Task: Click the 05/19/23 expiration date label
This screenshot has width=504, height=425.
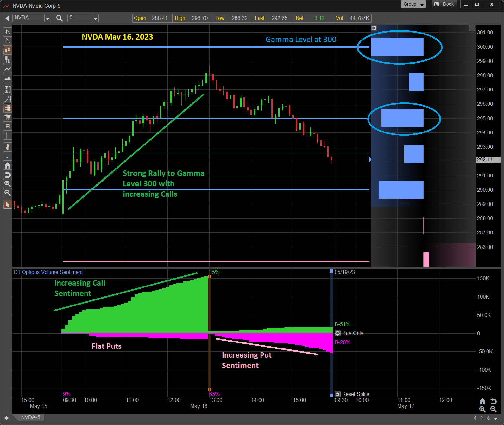Action: coord(345,272)
